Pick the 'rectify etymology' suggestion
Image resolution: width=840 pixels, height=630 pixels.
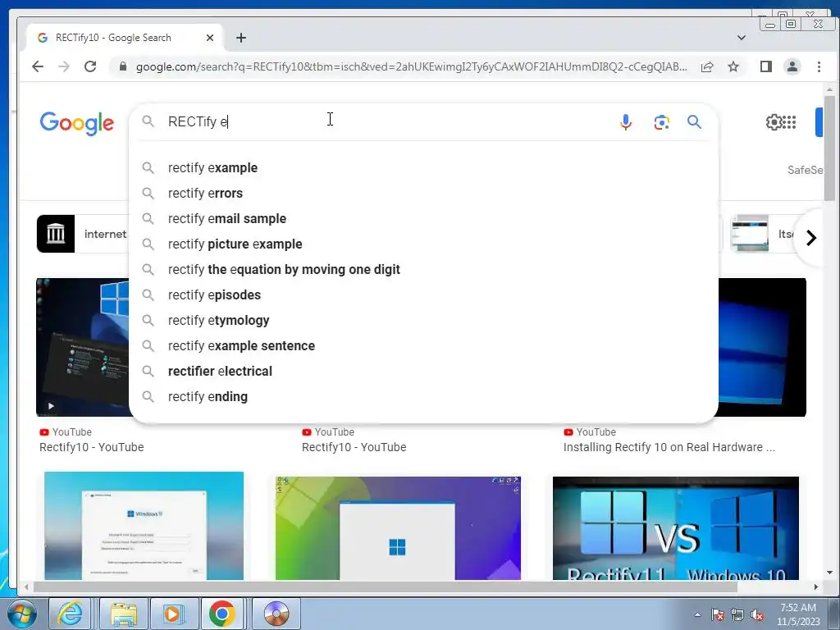point(423,321)
